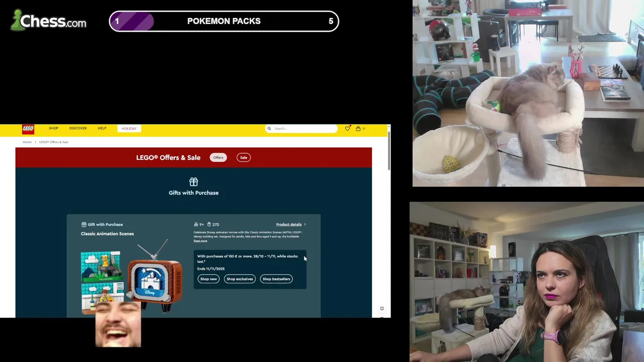Click the cat webcam feed

(528, 93)
